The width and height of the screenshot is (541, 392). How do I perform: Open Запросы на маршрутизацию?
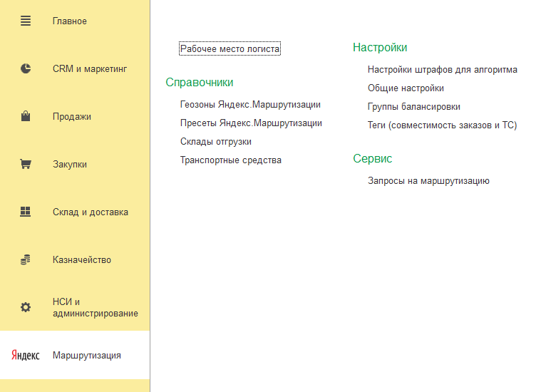click(x=428, y=181)
